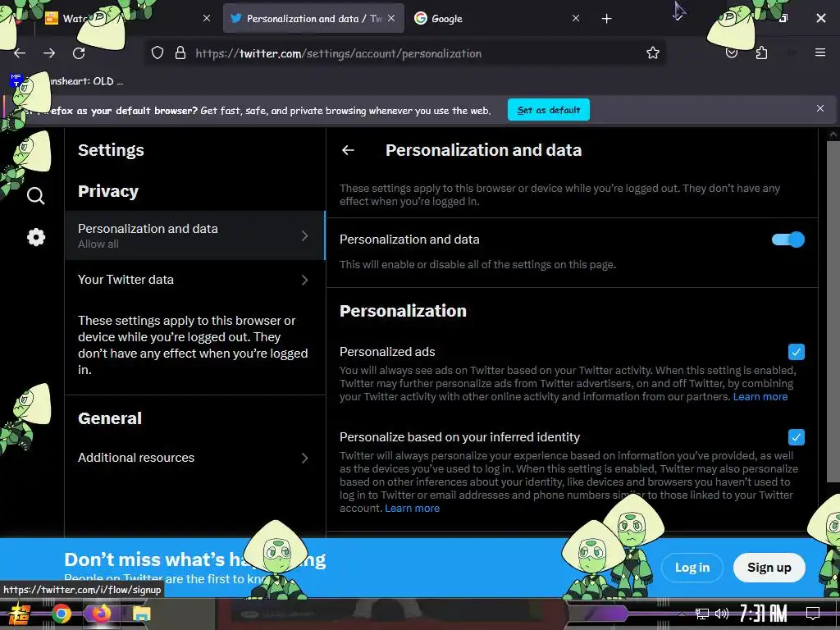The height and width of the screenshot is (630, 840).
Task: Open the Windows Start button on taskbar
Action: coord(20,614)
